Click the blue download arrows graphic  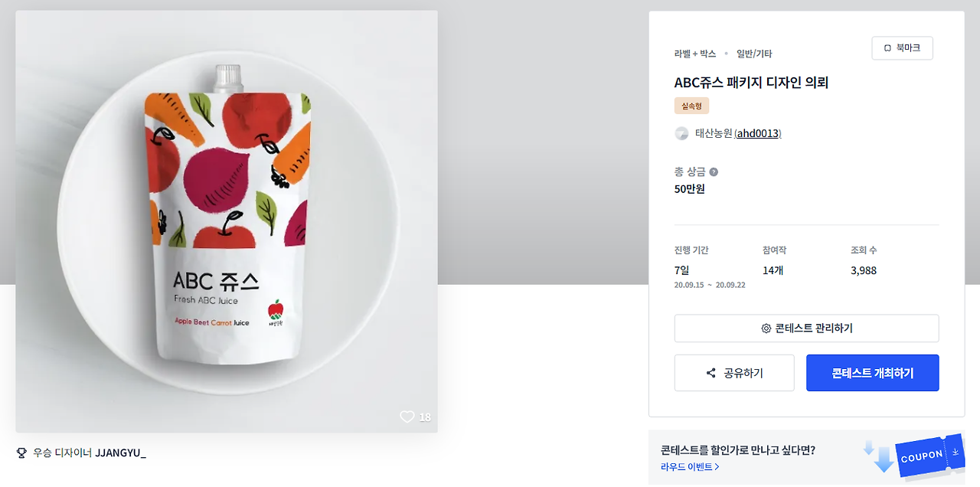pos(879,456)
